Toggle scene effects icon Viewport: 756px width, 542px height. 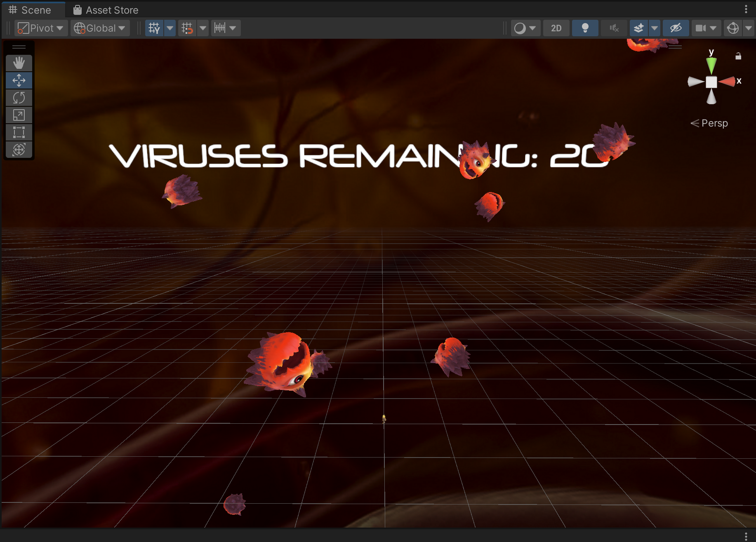[x=639, y=28]
